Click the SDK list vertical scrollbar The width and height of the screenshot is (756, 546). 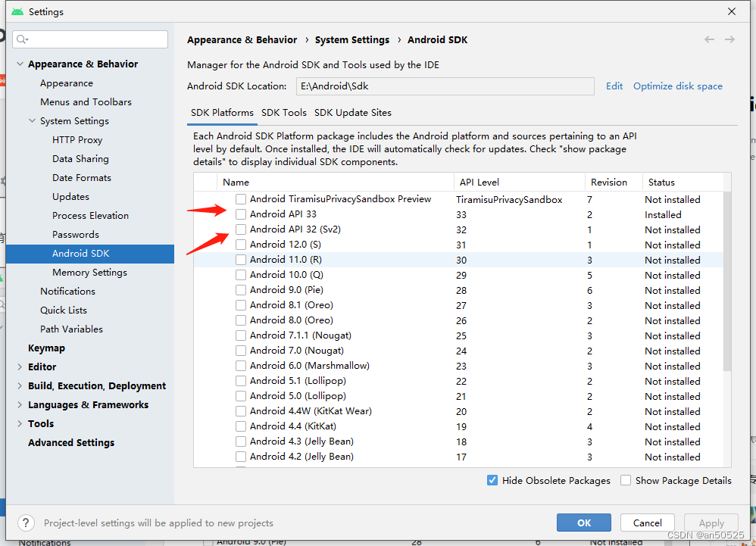(x=727, y=280)
